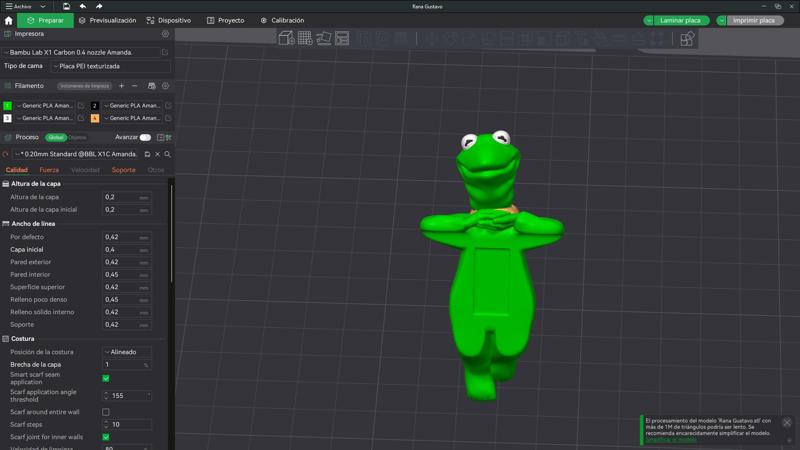Uncheck Scarf joint for inner walls
Image resolution: width=800 pixels, height=450 pixels.
106,437
